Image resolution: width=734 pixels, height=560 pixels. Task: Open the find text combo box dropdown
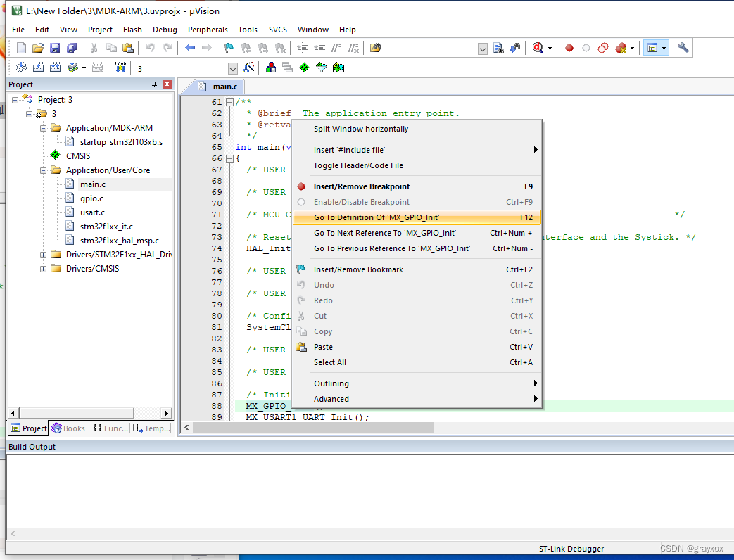pos(483,48)
